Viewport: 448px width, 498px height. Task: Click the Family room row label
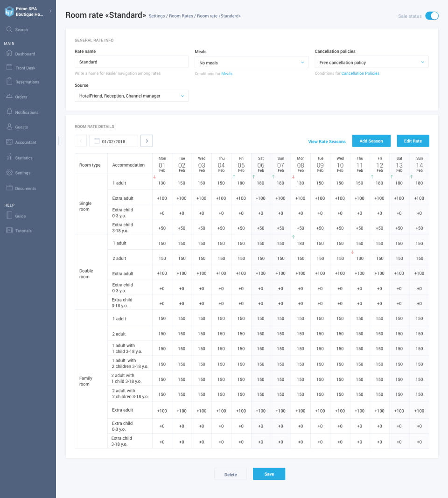tap(86, 381)
